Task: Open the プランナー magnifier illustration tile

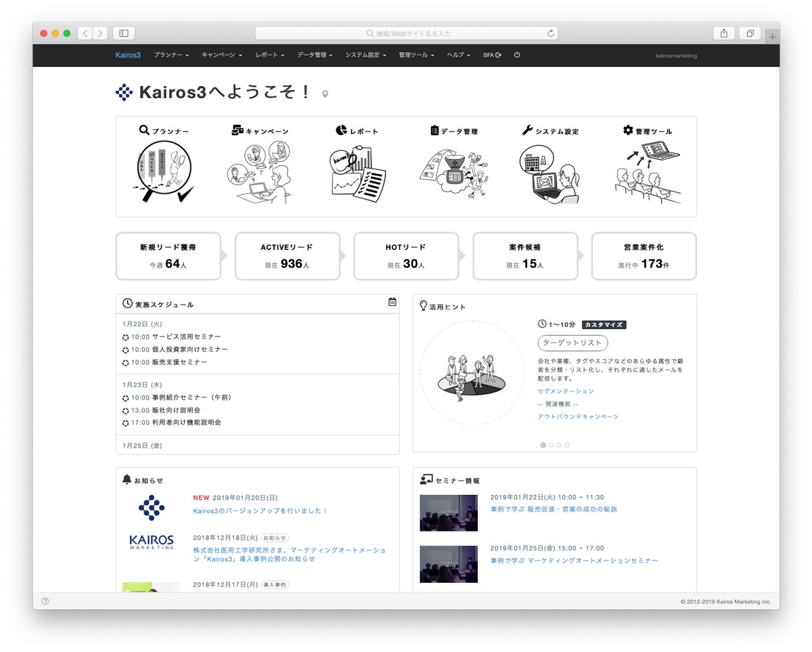Action: point(164,164)
